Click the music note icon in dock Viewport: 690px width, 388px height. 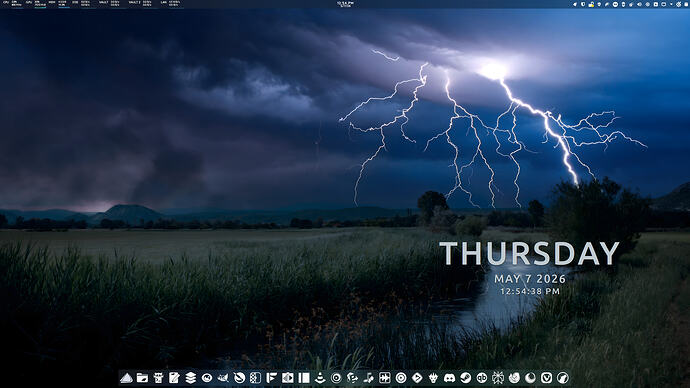click(368, 378)
